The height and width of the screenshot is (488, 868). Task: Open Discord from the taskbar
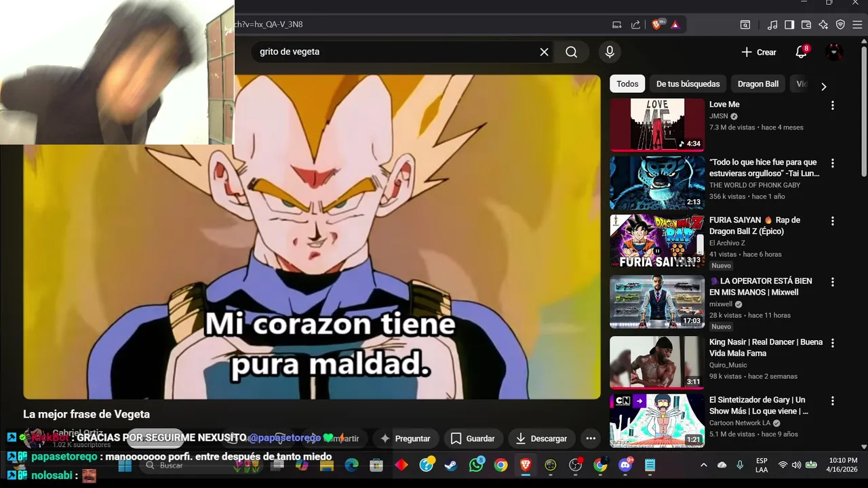click(x=625, y=465)
